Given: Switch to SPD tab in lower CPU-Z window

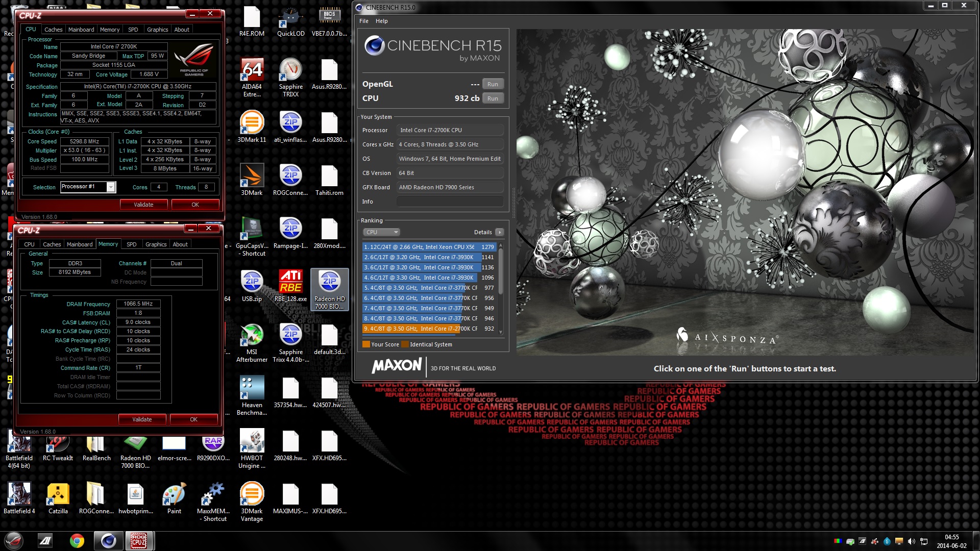Looking at the screenshot, I should click(x=132, y=244).
